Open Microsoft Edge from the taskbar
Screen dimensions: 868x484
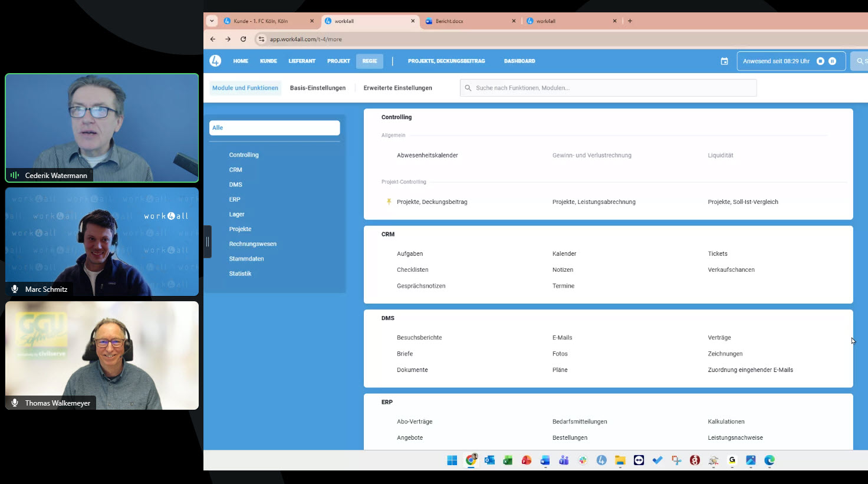point(770,460)
